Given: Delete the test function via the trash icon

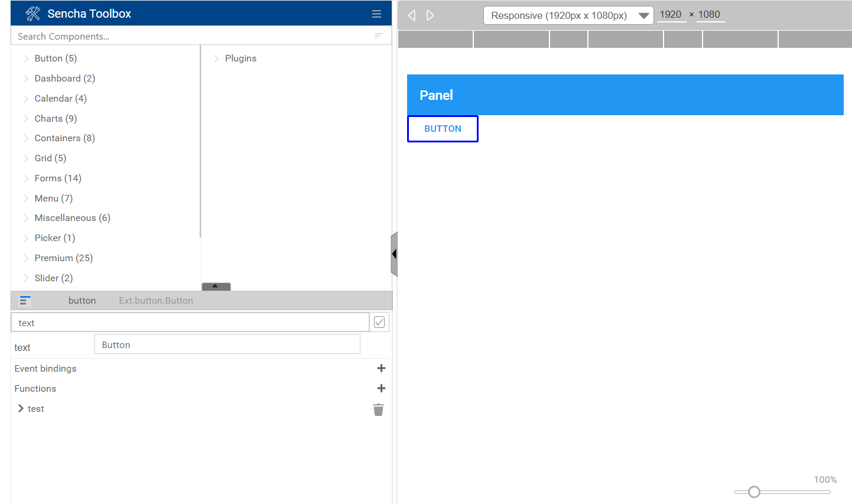Looking at the screenshot, I should pyautogui.click(x=378, y=409).
